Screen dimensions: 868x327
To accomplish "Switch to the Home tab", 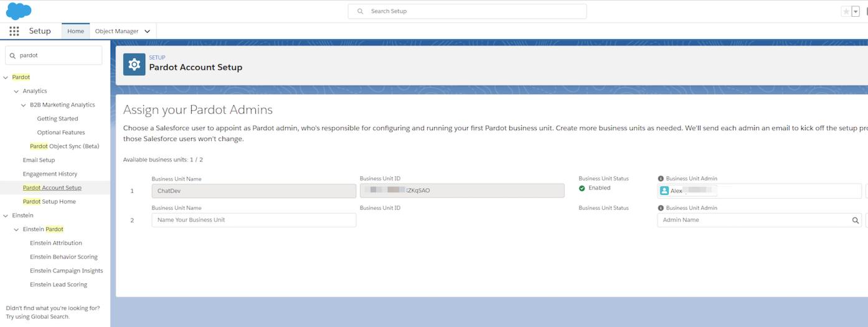I will coord(75,31).
